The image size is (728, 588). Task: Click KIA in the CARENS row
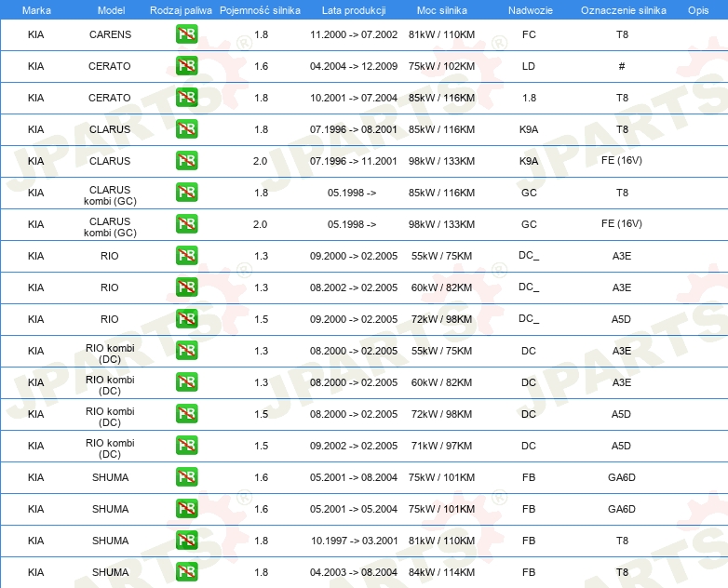click(x=35, y=34)
